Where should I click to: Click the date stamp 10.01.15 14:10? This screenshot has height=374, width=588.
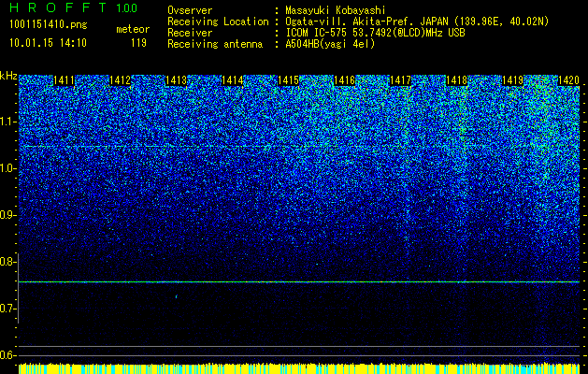pos(48,43)
